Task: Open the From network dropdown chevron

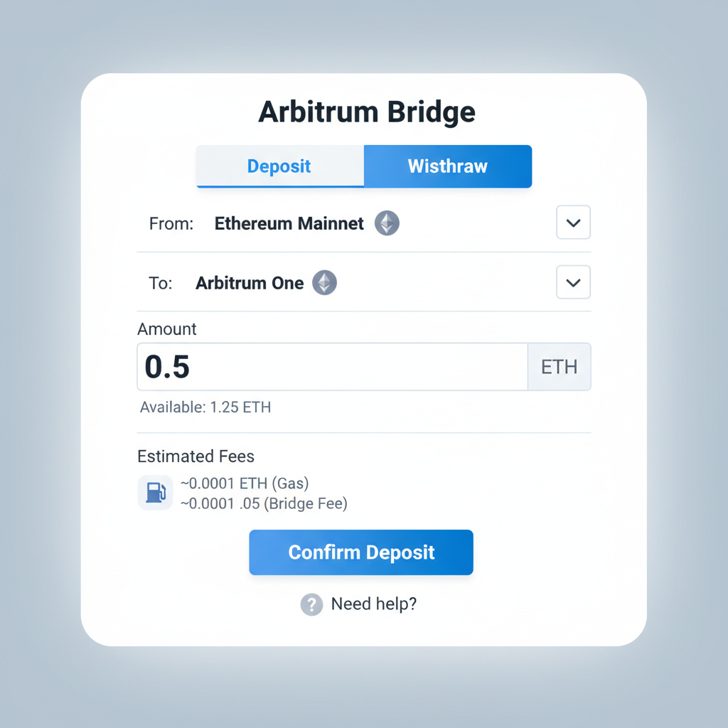Action: [x=573, y=222]
